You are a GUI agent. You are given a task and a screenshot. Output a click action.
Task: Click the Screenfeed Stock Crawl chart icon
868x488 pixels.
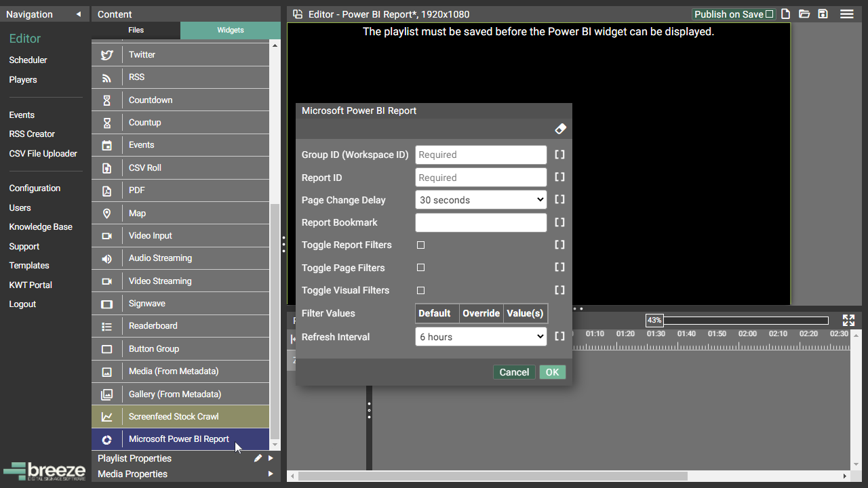[106, 417]
